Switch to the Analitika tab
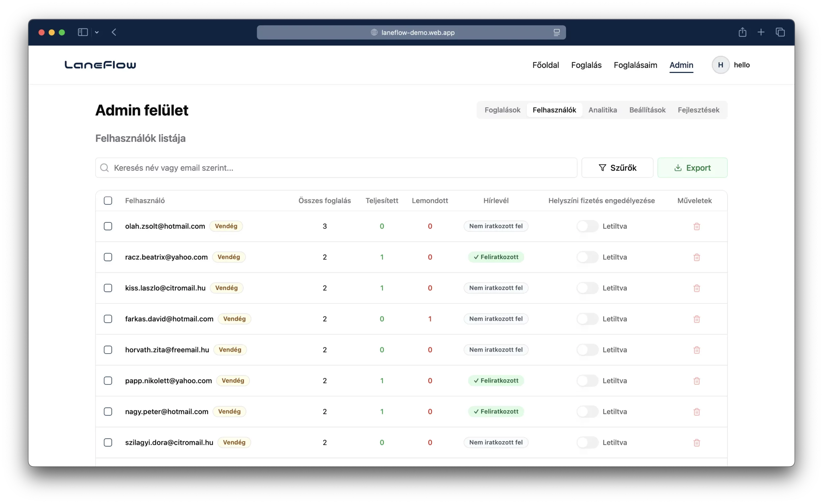Viewport: 823px width, 504px height. point(602,110)
